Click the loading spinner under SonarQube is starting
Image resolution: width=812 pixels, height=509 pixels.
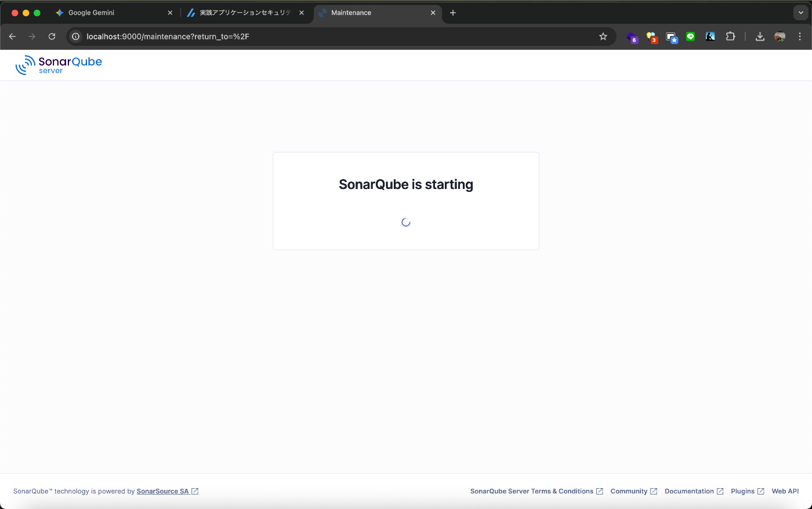point(406,222)
